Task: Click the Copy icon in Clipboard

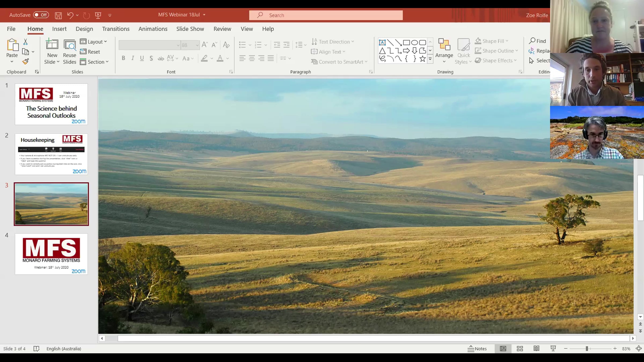Action: (x=25, y=51)
